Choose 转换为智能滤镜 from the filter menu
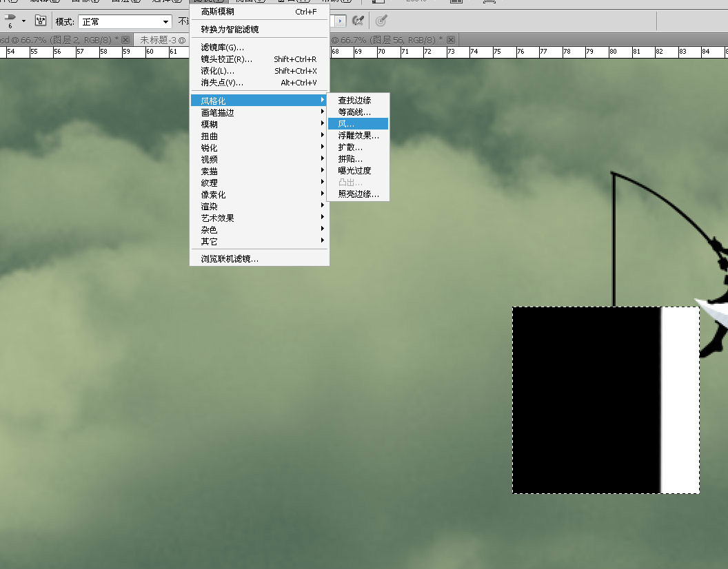This screenshot has height=569, width=728. coord(259,29)
